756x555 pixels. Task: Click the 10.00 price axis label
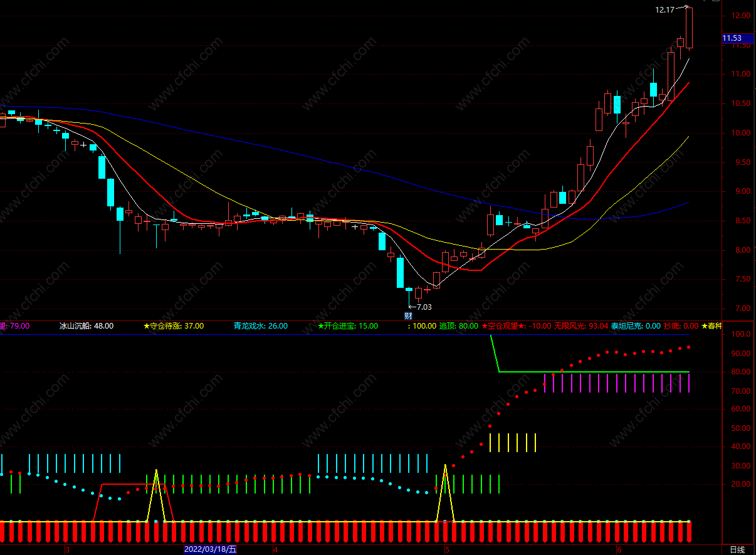click(x=741, y=133)
